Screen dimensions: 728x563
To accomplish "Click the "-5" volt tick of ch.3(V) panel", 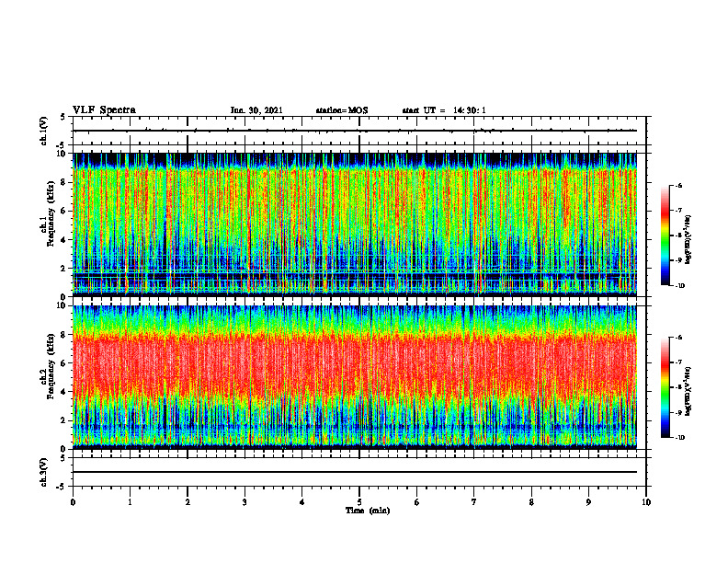I will point(63,487).
